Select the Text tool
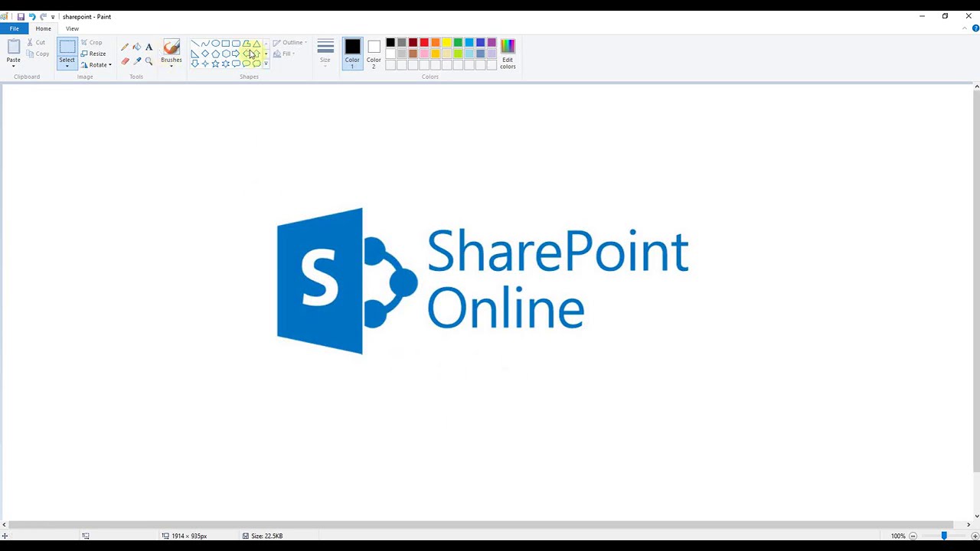Image resolution: width=980 pixels, height=551 pixels. [149, 47]
